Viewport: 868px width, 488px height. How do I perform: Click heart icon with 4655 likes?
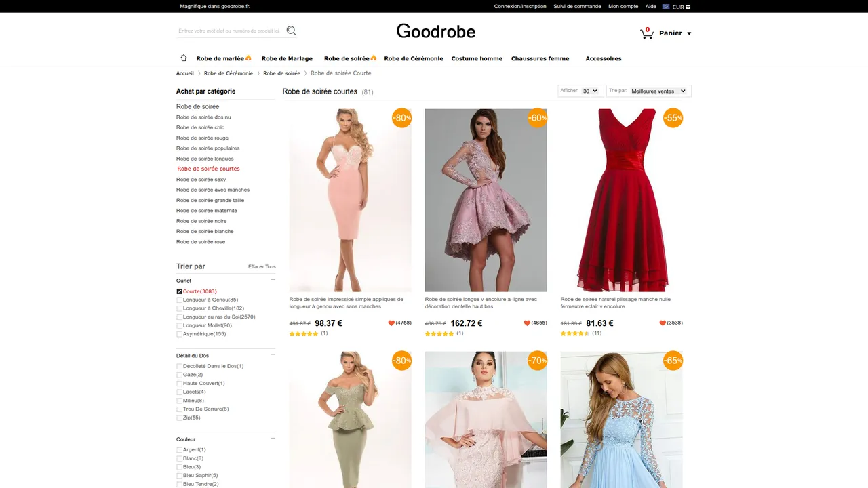tap(527, 323)
